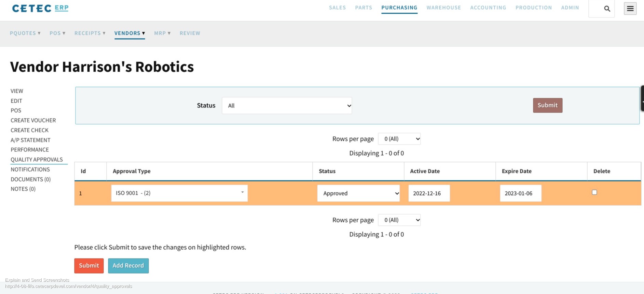644x294 pixels.
Task: Expand the POS submenu in purchasing bar
Action: tap(57, 33)
